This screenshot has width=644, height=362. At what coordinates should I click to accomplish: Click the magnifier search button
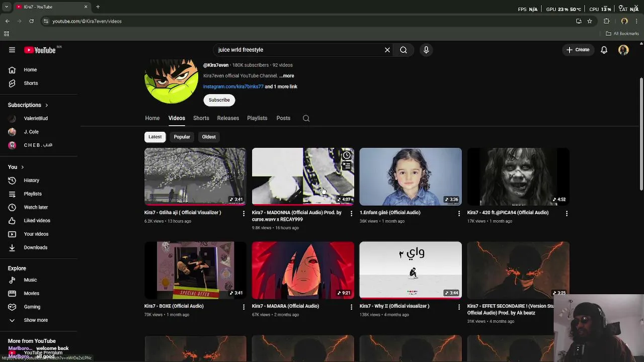point(404,50)
